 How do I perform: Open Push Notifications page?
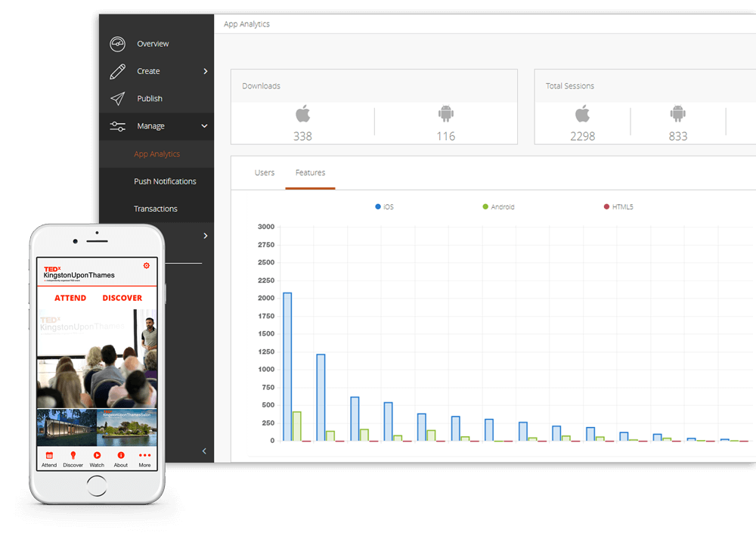[x=165, y=181]
